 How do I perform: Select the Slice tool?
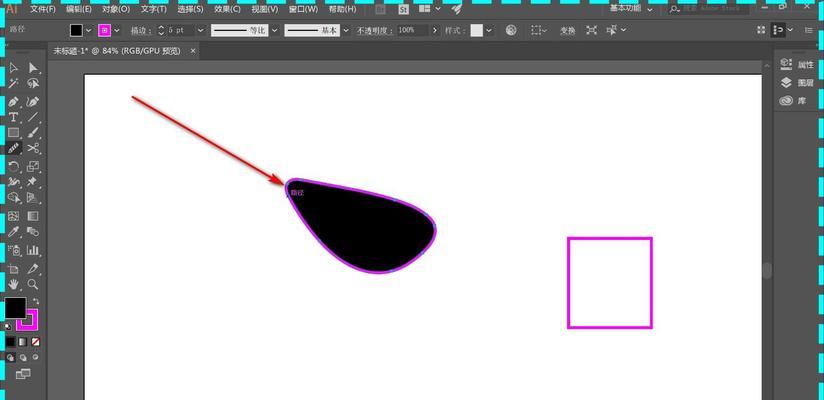coord(33,269)
